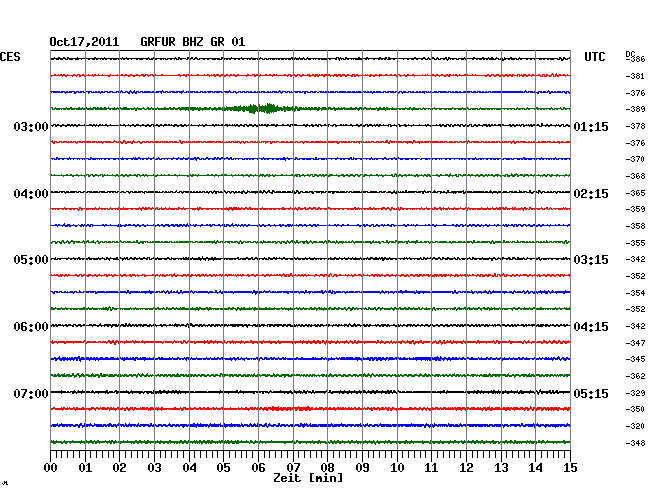Click the 03:00 local time label
The image size is (650, 494).
coord(31,126)
